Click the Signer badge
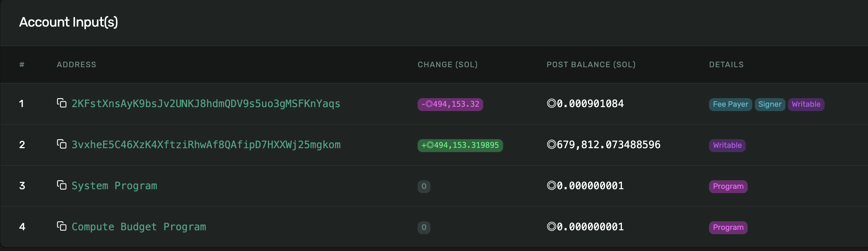 click(x=770, y=104)
